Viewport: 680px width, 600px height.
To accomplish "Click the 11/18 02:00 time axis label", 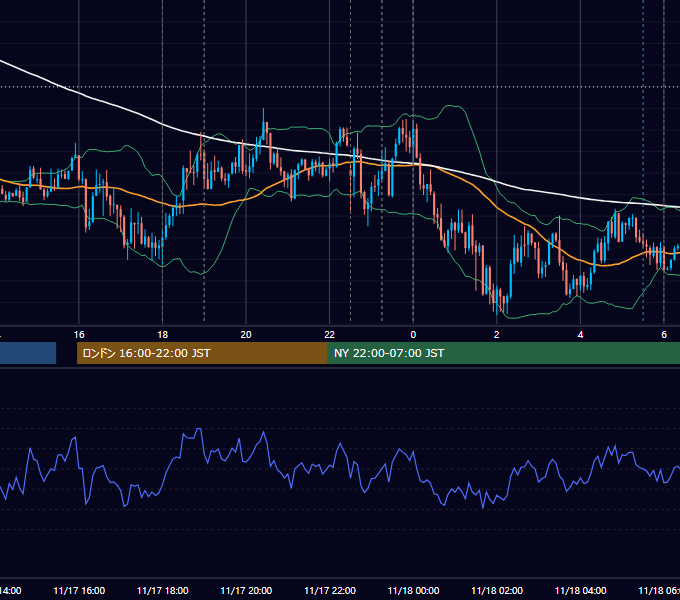I will coord(497,590).
